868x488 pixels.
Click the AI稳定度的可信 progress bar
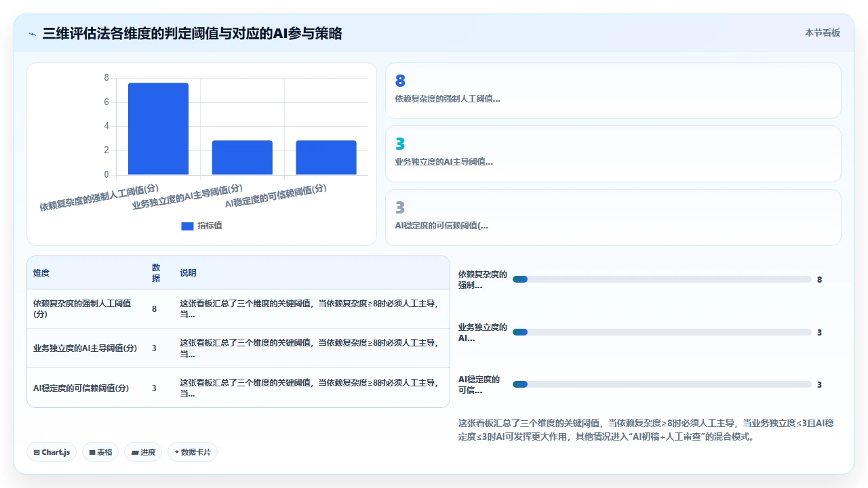(x=662, y=384)
